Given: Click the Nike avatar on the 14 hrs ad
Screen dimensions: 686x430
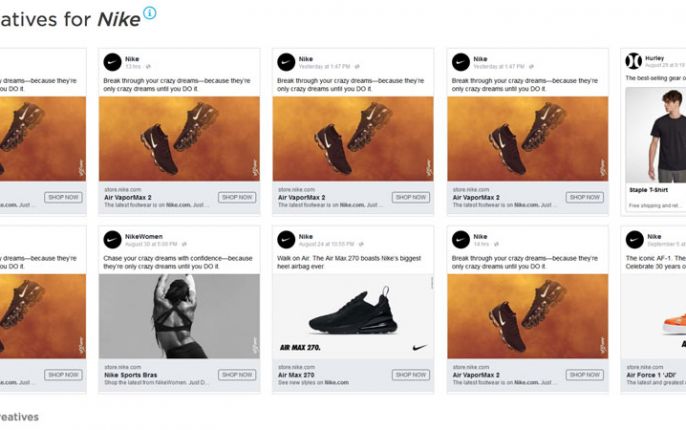Looking at the screenshot, I should tap(460, 240).
